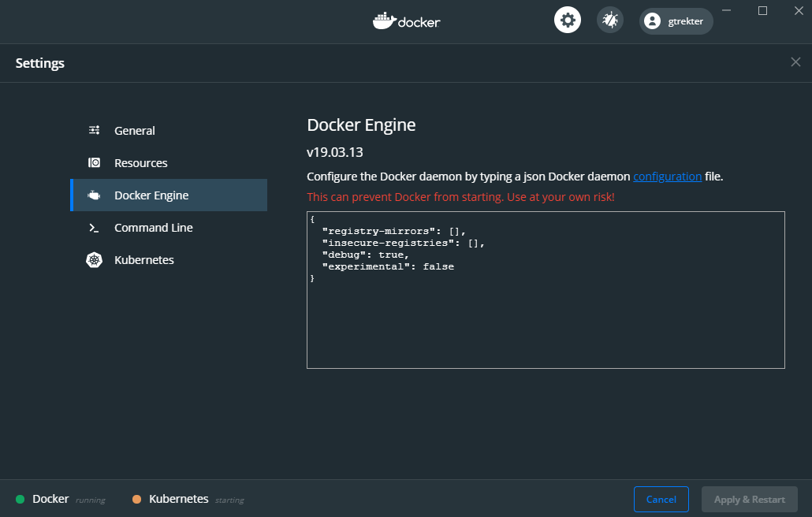
Task: Go to Command Line settings
Action: (x=154, y=228)
